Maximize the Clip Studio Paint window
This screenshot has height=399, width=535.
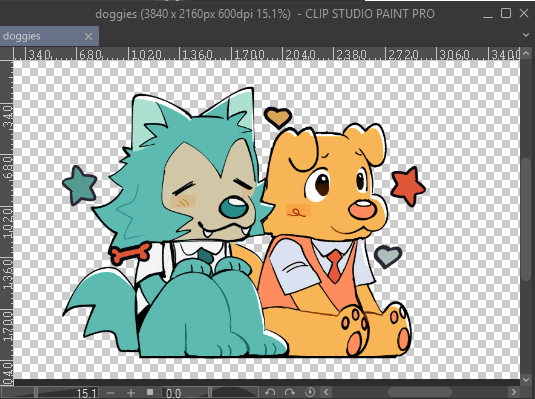506,13
